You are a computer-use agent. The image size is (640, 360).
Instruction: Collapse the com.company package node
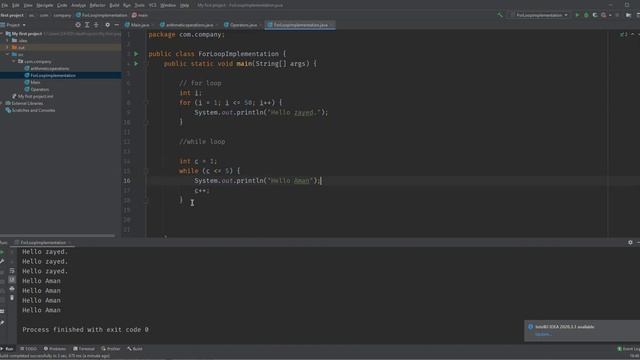pyautogui.click(x=13, y=62)
